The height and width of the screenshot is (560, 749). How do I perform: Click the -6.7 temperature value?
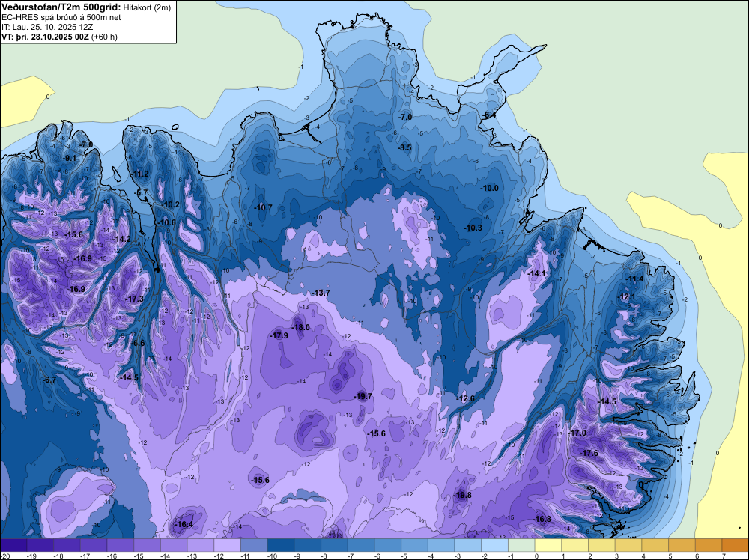click(x=49, y=380)
